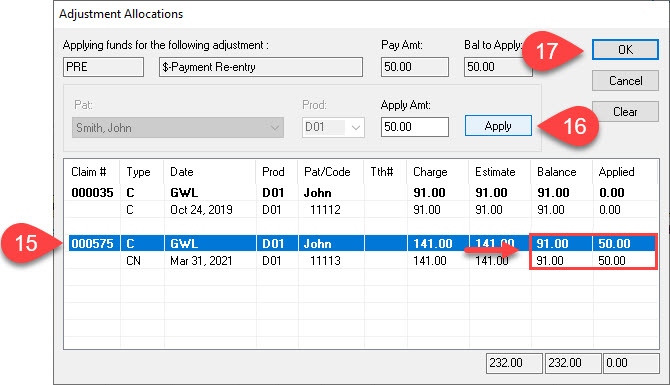The height and width of the screenshot is (385, 670).
Task: Click the 0.00 total applied field
Action: pyautogui.click(x=631, y=363)
